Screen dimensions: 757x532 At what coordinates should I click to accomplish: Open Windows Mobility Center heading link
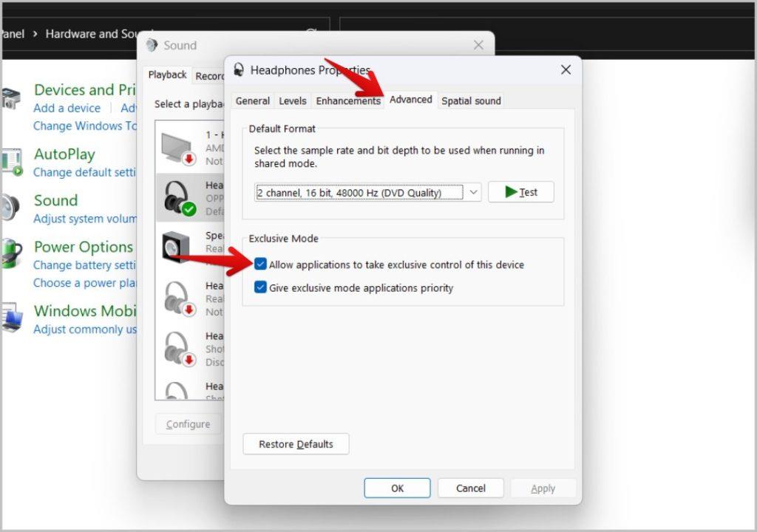85,311
